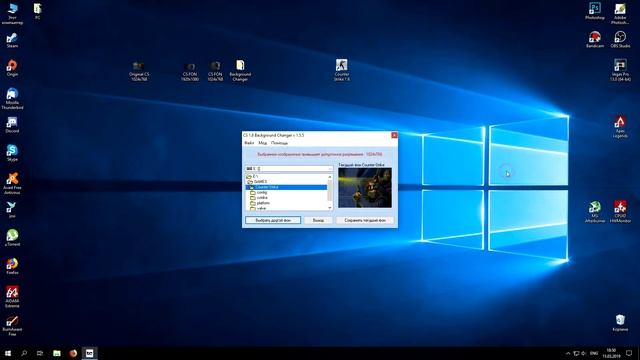Show hidden system tray icons
Image resolution: width=640 pixels, height=360 pixels.
[568, 353]
